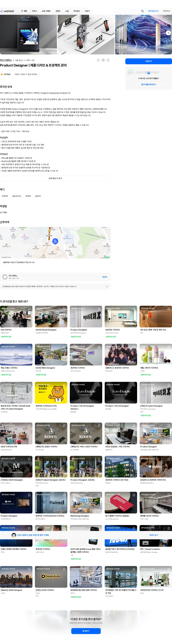
Task: Click the blue 지원하기 button
Action: [x=149, y=61]
